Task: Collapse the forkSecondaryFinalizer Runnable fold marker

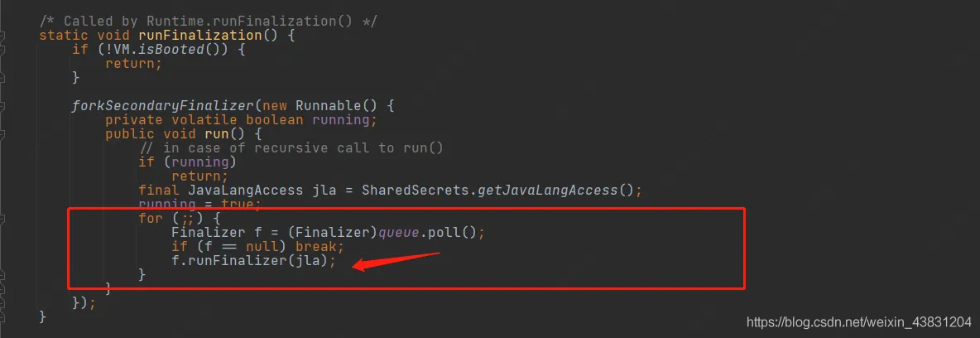Action: click(x=2, y=106)
